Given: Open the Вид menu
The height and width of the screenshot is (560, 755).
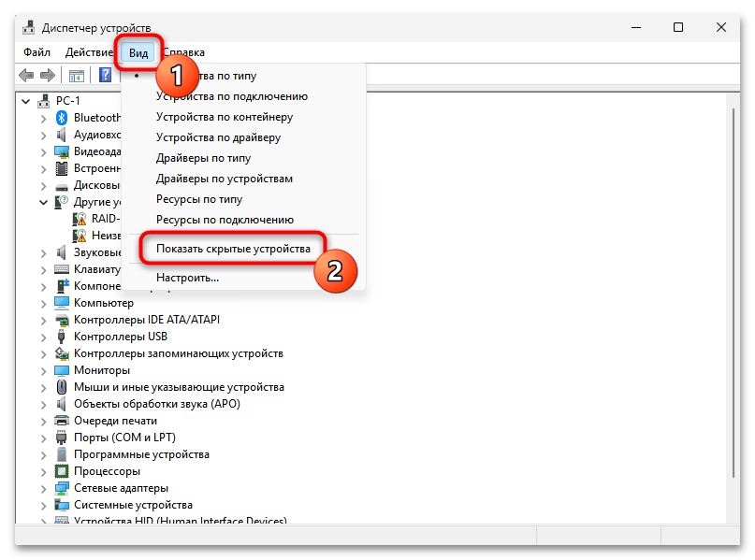Looking at the screenshot, I should click(x=138, y=52).
